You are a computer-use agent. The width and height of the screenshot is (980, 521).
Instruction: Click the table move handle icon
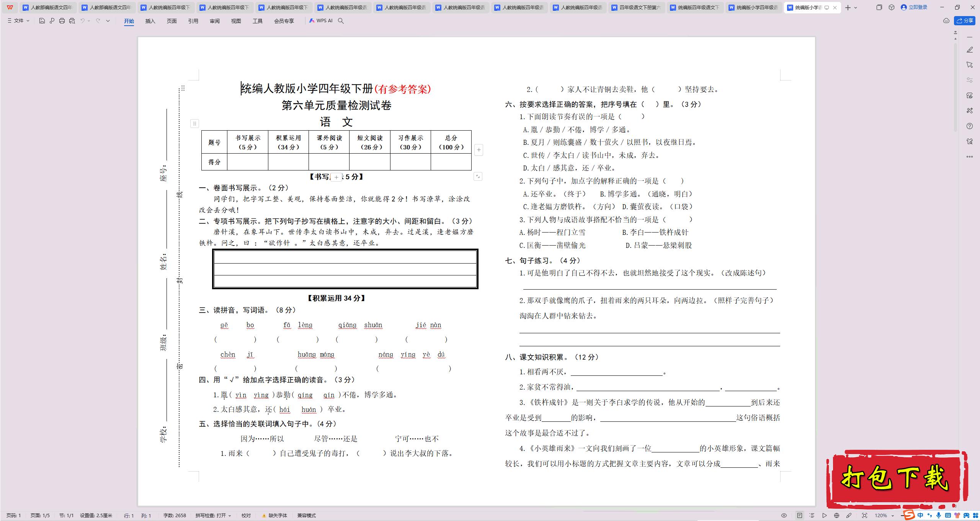194,123
